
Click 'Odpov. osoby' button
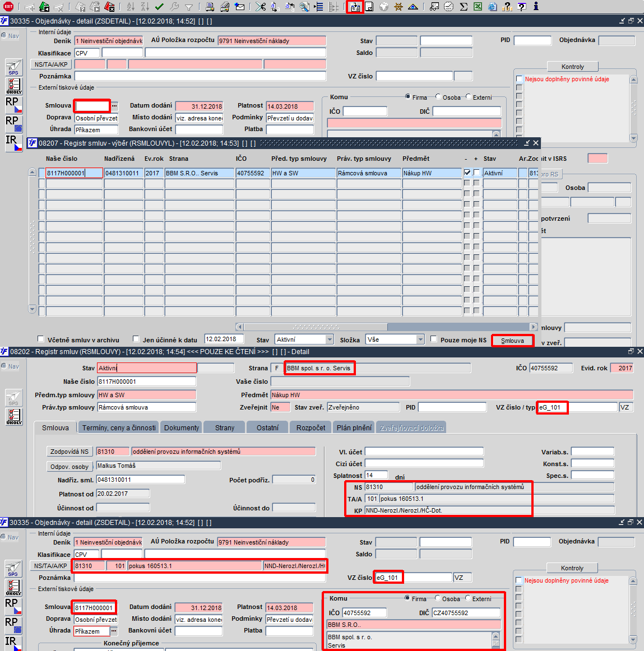pos(70,467)
